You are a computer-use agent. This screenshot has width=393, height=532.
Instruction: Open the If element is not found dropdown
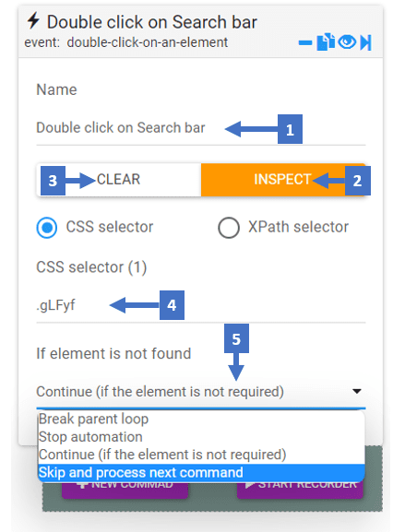coord(201,392)
